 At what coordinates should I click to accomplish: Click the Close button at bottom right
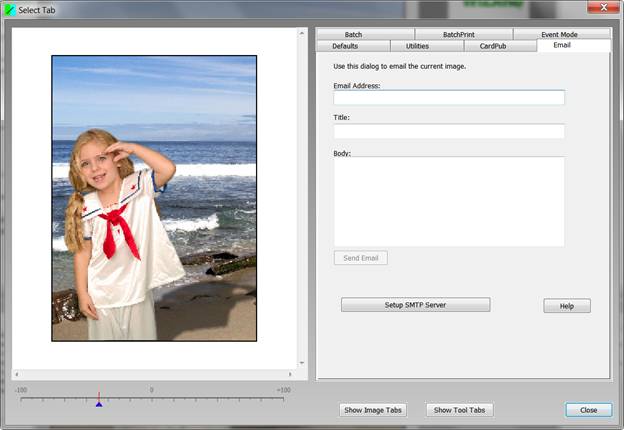pos(588,410)
